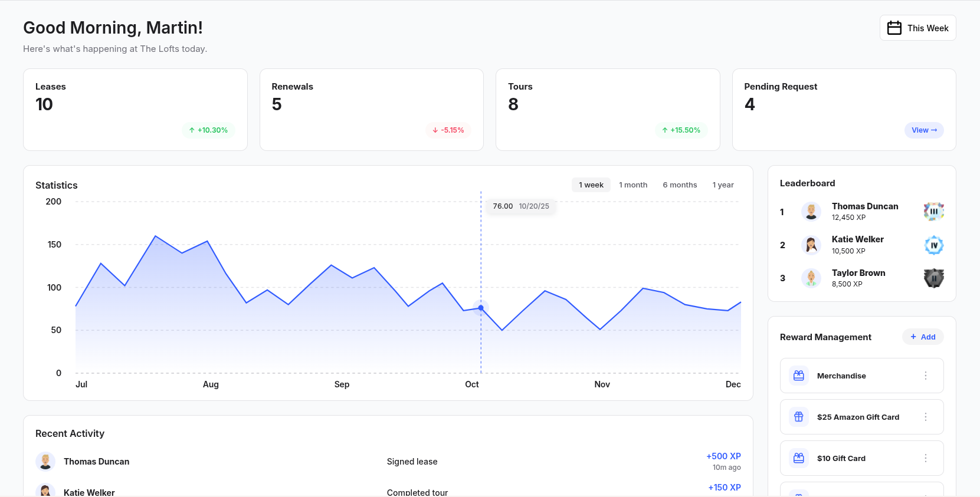Click the calendar icon beside This Week

[894, 28]
